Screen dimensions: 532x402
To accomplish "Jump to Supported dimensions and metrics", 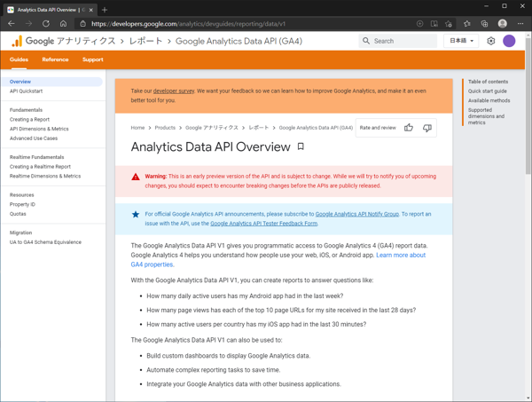I will click(x=486, y=116).
